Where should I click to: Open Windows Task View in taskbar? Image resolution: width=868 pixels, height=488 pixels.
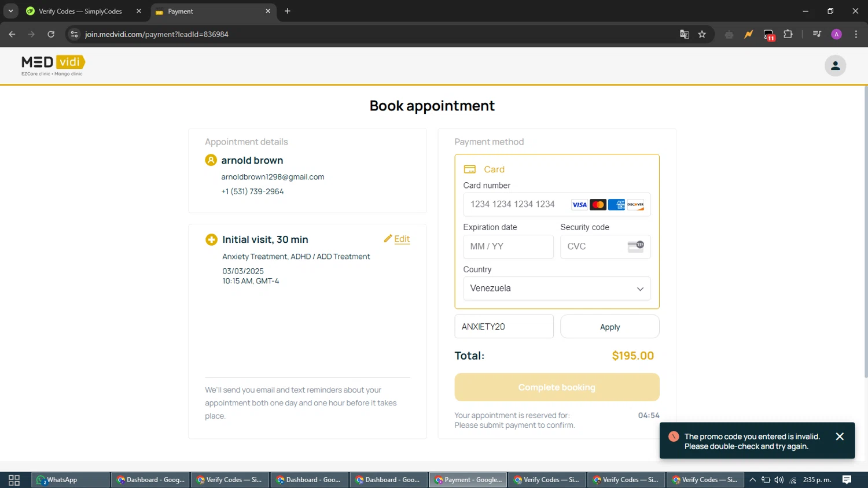(x=14, y=480)
